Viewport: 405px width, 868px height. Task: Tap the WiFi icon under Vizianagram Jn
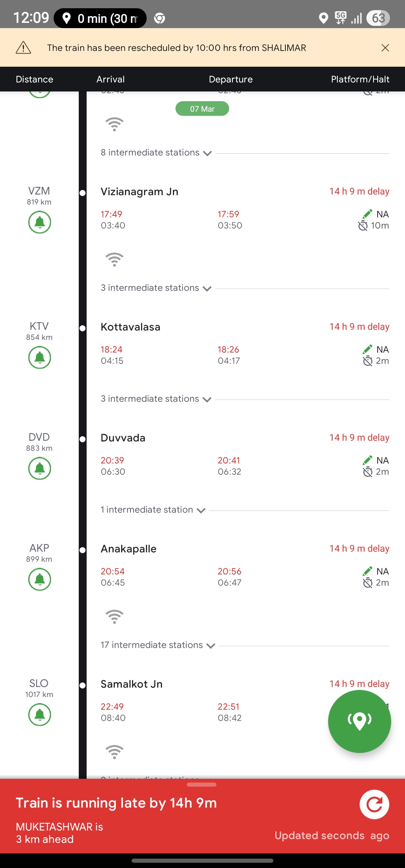[114, 259]
